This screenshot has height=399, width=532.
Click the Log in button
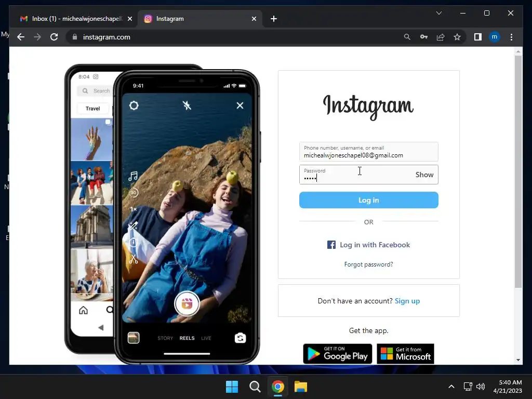tap(369, 200)
